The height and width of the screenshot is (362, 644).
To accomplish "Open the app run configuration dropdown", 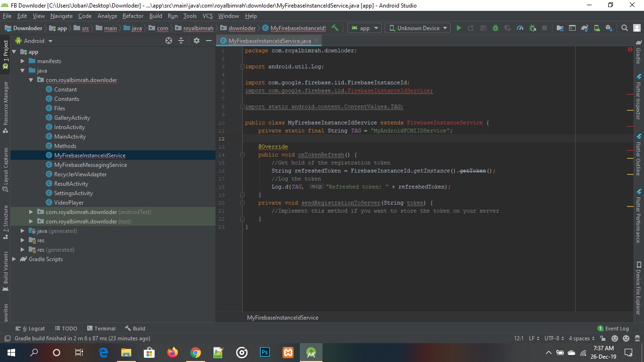I will point(365,28).
